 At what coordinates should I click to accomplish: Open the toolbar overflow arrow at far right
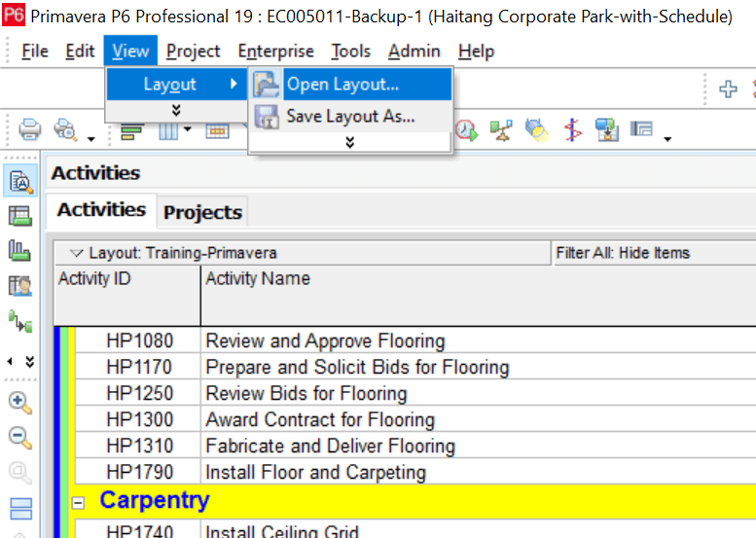click(667, 139)
